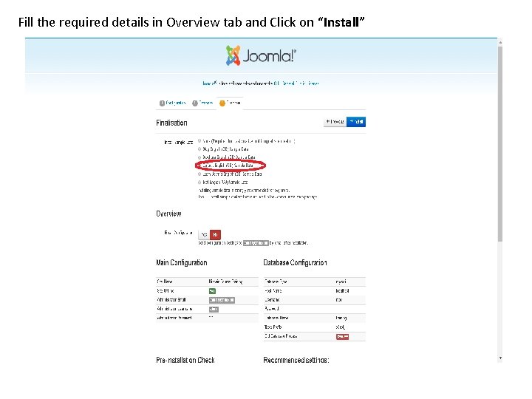Select Blog English (GB) Sample Data radio
The height and width of the screenshot is (399, 532).
click(x=199, y=149)
